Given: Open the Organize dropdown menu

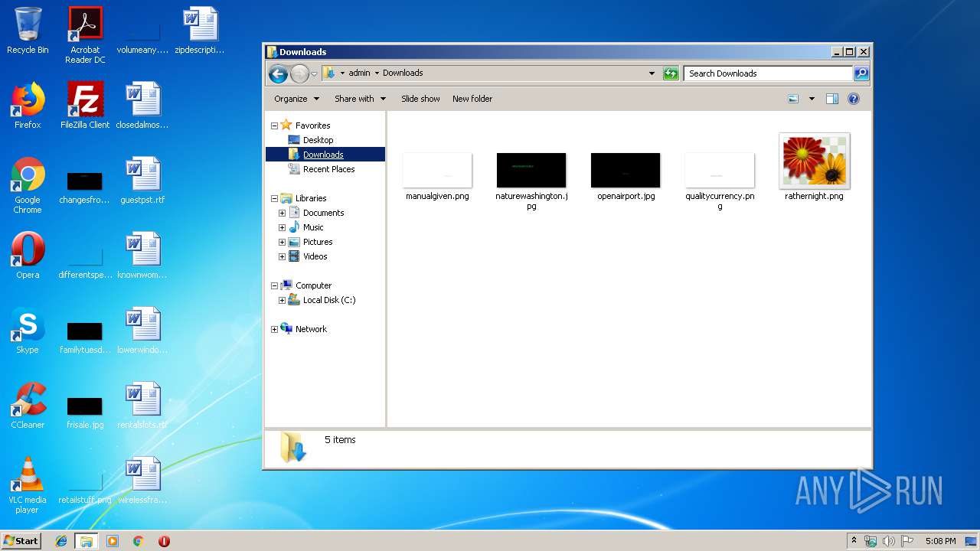Looking at the screenshot, I should [x=296, y=99].
